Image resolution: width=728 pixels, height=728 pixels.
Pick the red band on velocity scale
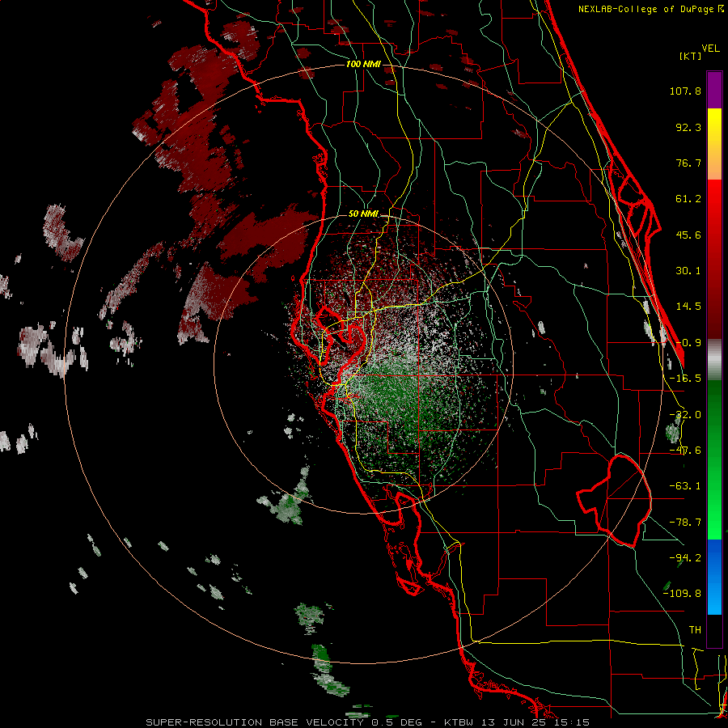pyautogui.click(x=714, y=259)
